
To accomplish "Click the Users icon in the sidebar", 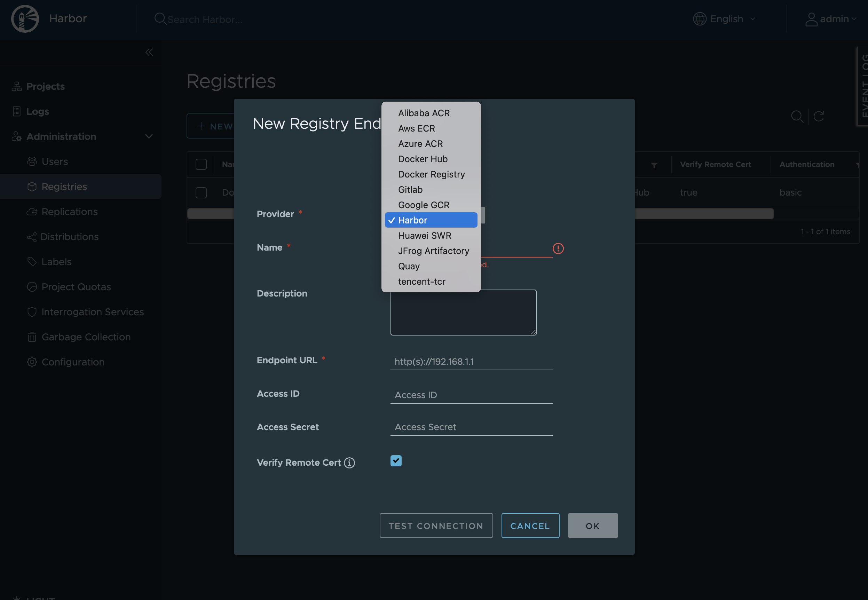I will [32, 161].
